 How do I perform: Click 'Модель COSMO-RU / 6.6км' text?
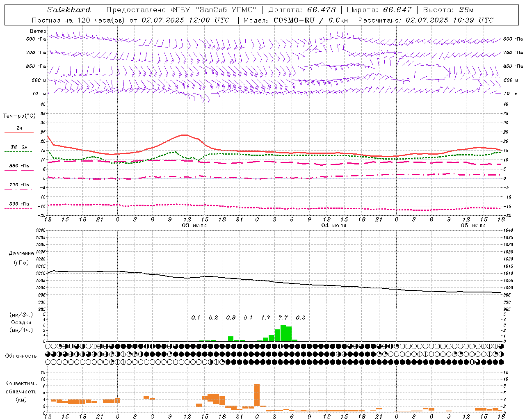tap(296, 20)
